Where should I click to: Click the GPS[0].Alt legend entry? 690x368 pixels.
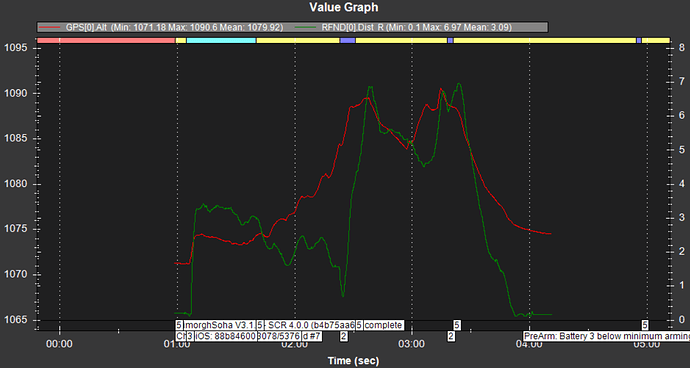pos(160,27)
